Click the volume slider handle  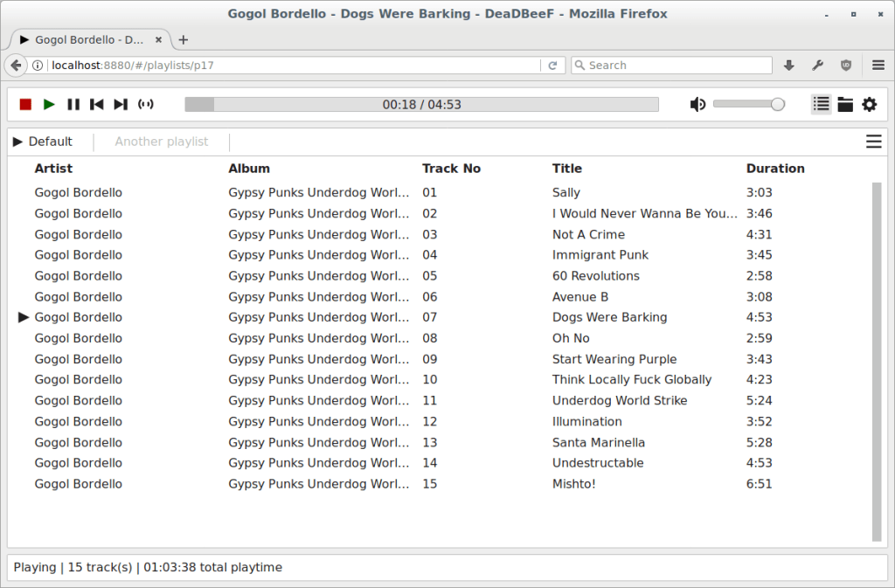point(778,103)
